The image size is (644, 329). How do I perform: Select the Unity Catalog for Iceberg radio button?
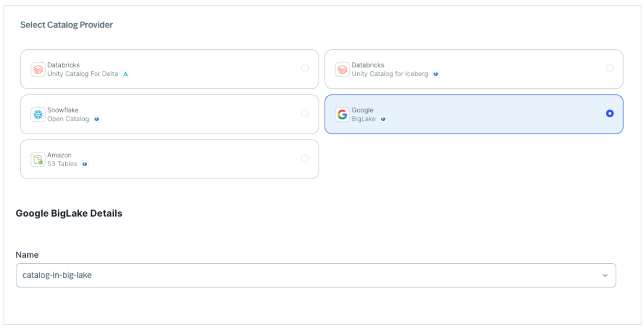tap(610, 68)
